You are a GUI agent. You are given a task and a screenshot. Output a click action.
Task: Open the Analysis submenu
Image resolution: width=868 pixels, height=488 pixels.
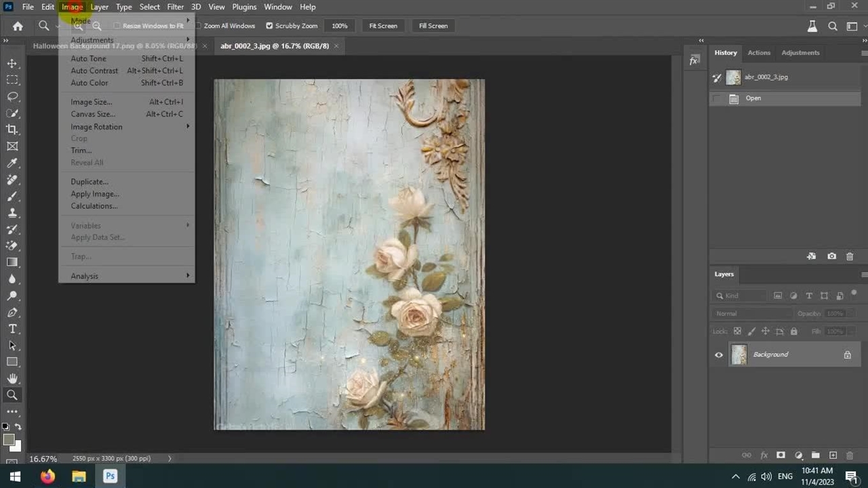coord(85,276)
